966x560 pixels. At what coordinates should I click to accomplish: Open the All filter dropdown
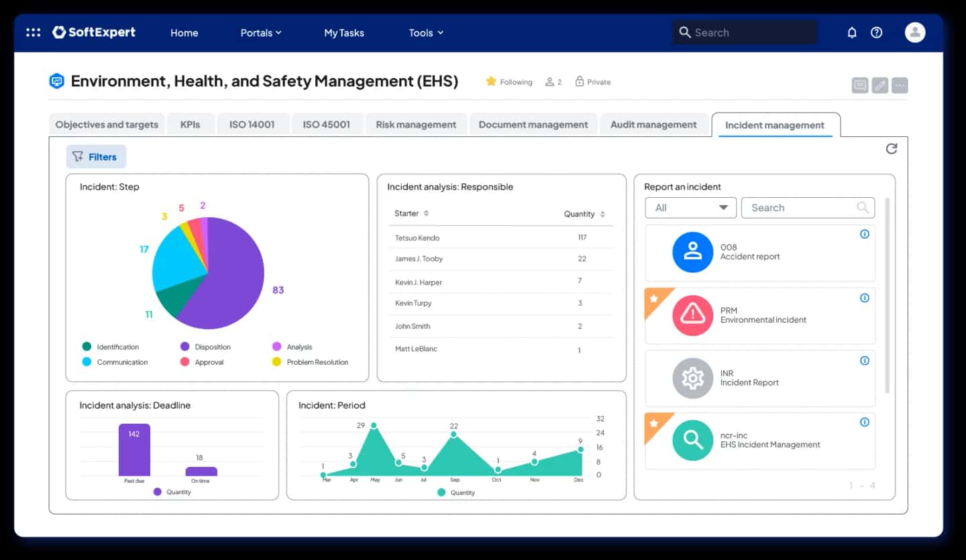pyautogui.click(x=691, y=208)
